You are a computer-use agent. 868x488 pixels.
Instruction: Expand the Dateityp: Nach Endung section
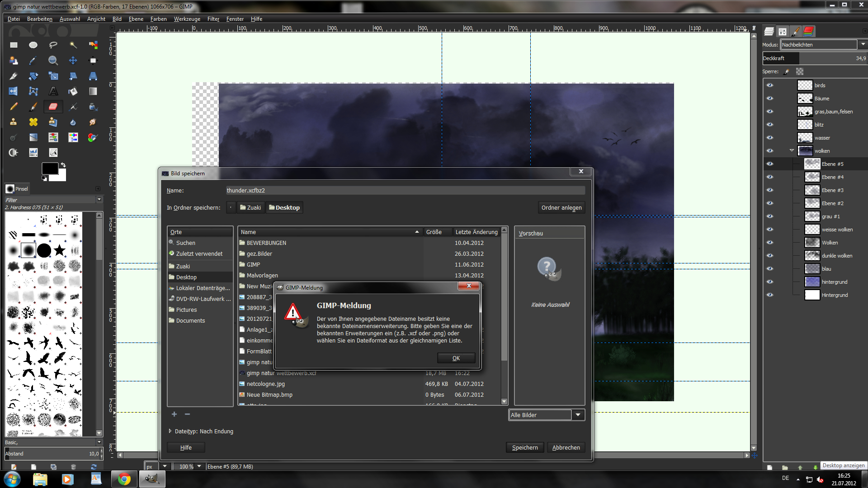[x=170, y=431]
